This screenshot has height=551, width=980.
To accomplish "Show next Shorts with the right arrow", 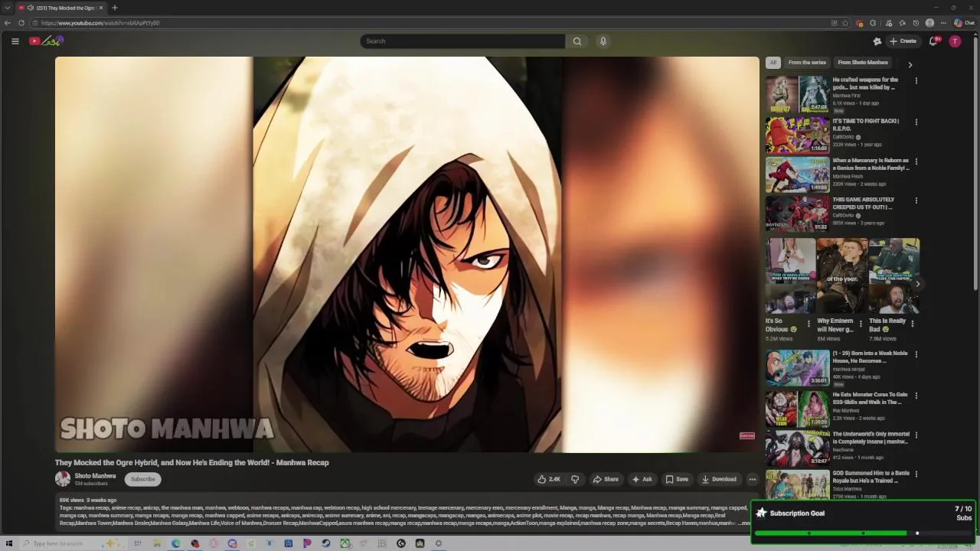I will coord(917,284).
